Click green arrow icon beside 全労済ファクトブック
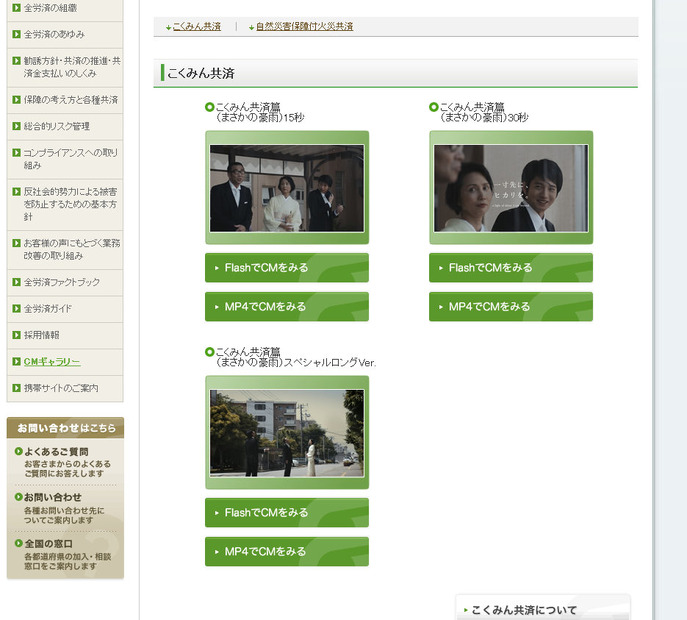The width and height of the screenshot is (687, 620). tap(17, 282)
